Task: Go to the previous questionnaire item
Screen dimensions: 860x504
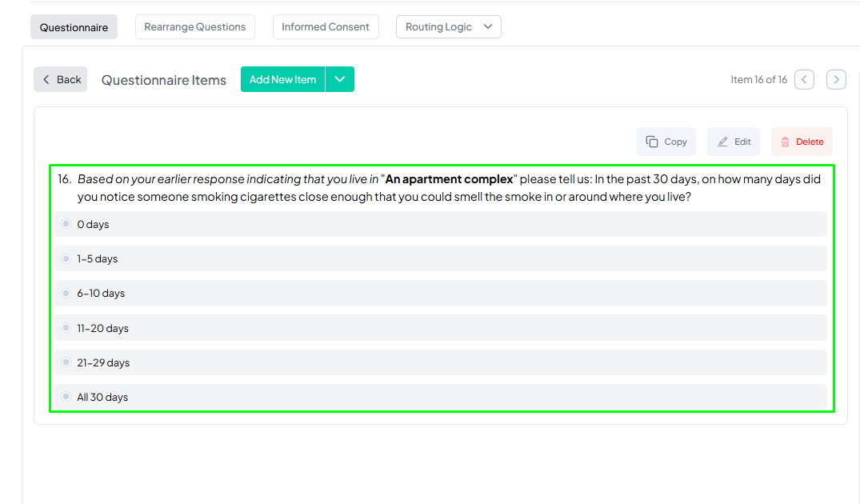Action: pos(804,79)
